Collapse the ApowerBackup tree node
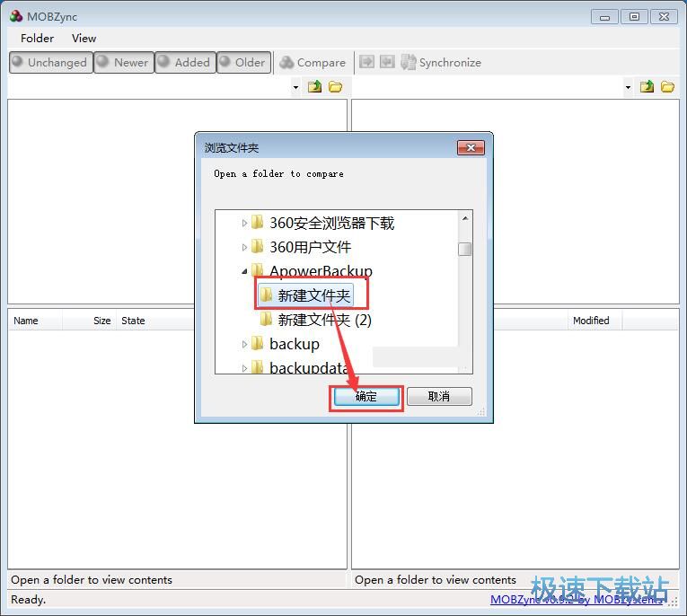The width and height of the screenshot is (687, 616). click(x=244, y=272)
